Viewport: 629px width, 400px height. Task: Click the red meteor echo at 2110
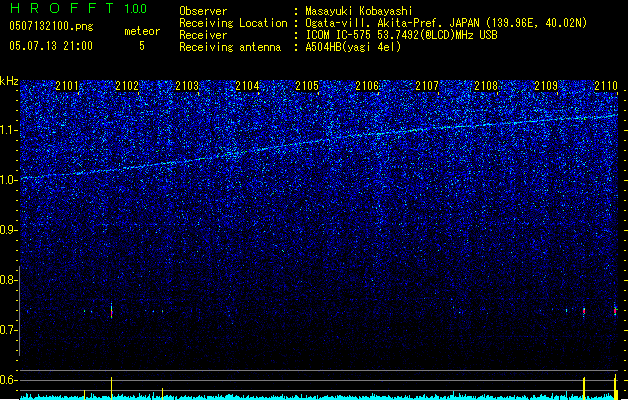pos(615,310)
